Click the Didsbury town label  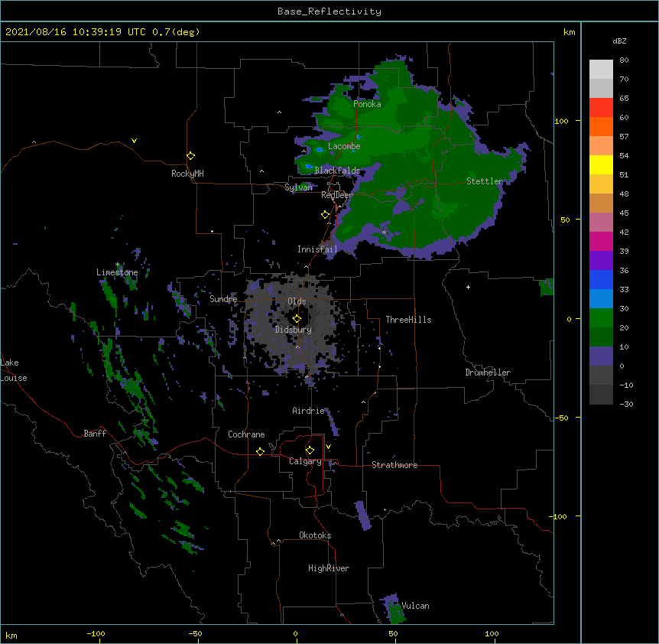(294, 330)
